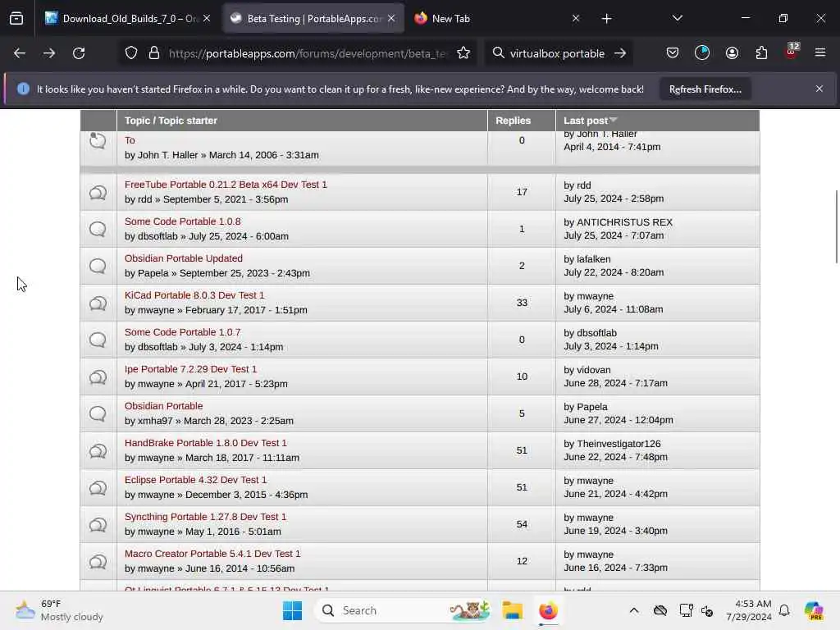The image size is (840, 630).
Task: Show hidden system tray icons chevron
Action: 634,610
